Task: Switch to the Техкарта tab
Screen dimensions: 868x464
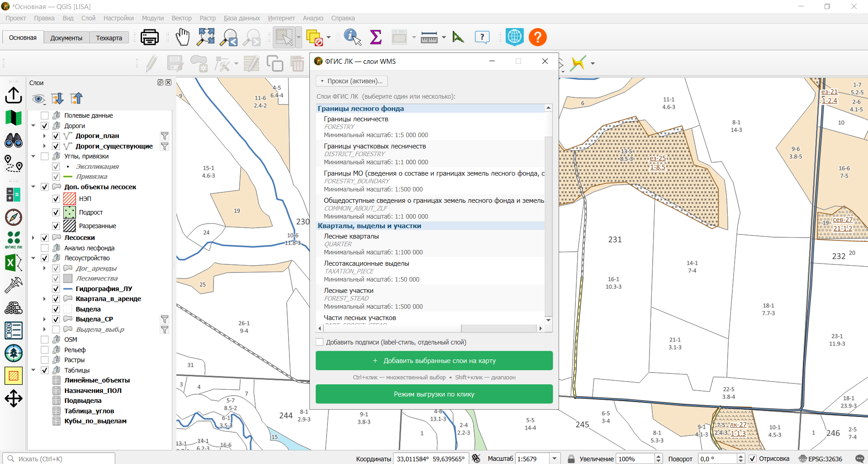Action: pyautogui.click(x=109, y=38)
